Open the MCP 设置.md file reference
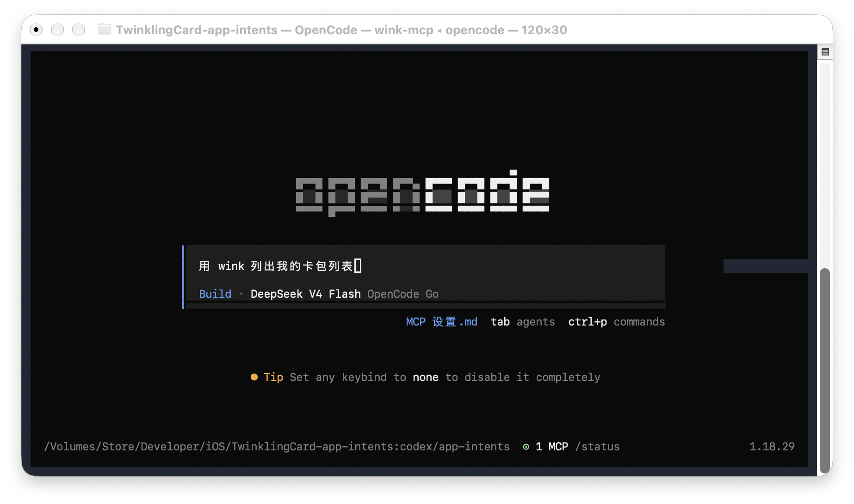This screenshot has width=854, height=504. [441, 322]
